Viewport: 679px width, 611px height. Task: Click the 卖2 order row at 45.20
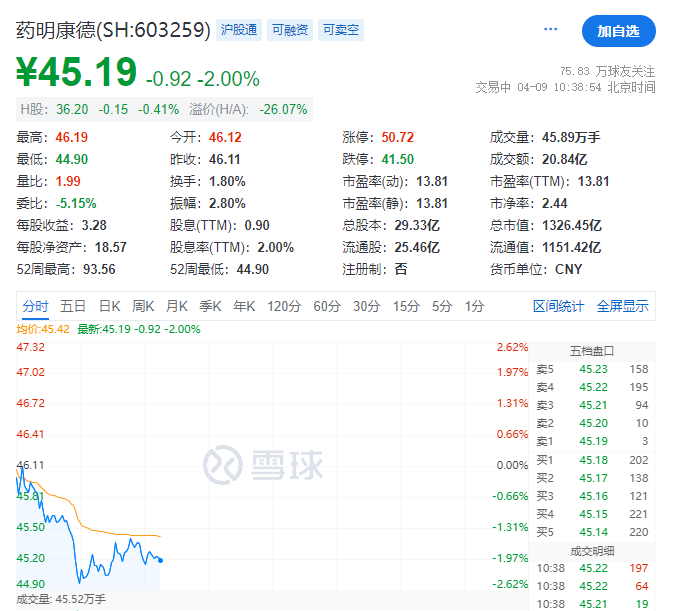(x=592, y=423)
